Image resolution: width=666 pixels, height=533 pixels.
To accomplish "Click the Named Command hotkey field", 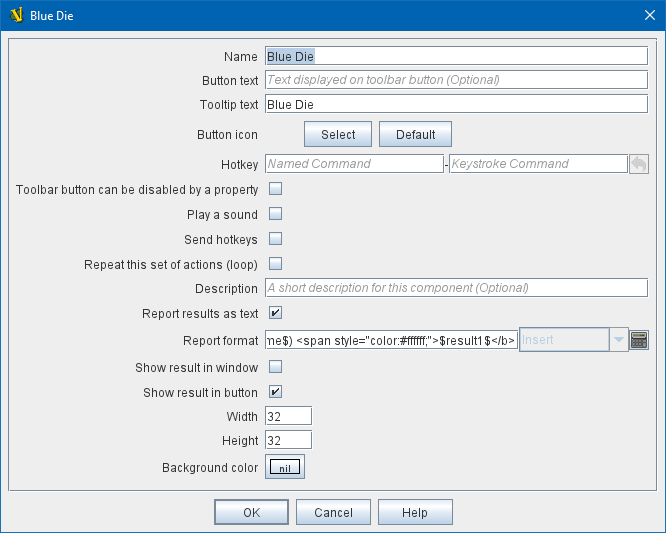I will click(354, 164).
